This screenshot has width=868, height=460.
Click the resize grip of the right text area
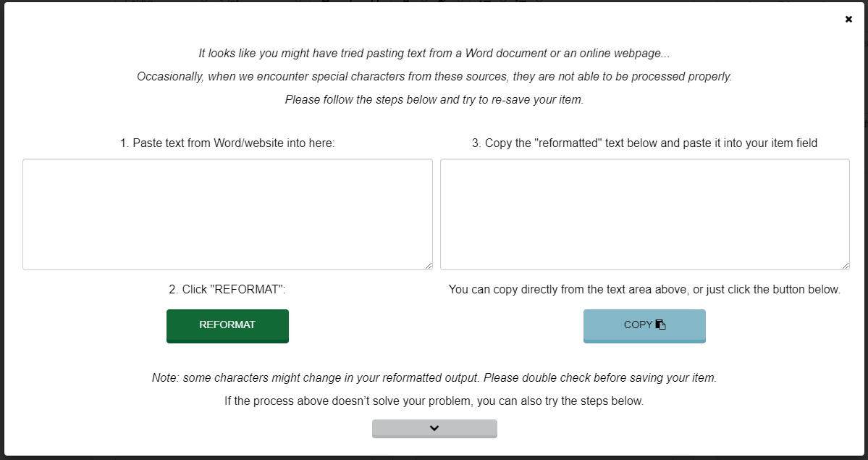coord(846,267)
